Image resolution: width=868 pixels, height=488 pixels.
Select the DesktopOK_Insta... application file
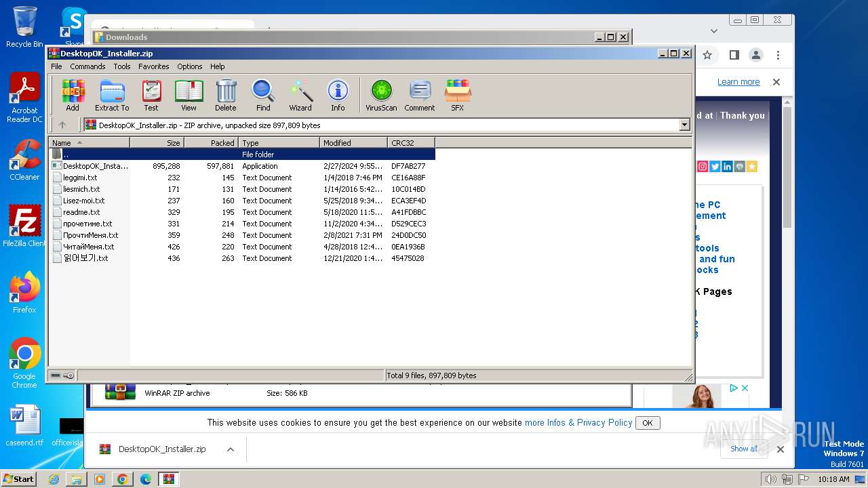click(x=242, y=166)
